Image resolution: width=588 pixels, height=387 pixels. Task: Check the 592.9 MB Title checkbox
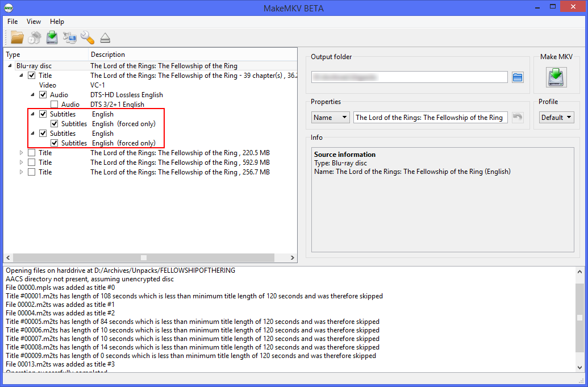pyautogui.click(x=31, y=163)
